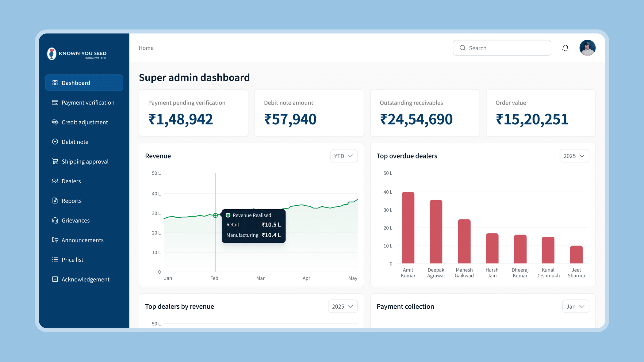The image size is (644, 362).
Task: Focus the Search input field
Action: 502,48
